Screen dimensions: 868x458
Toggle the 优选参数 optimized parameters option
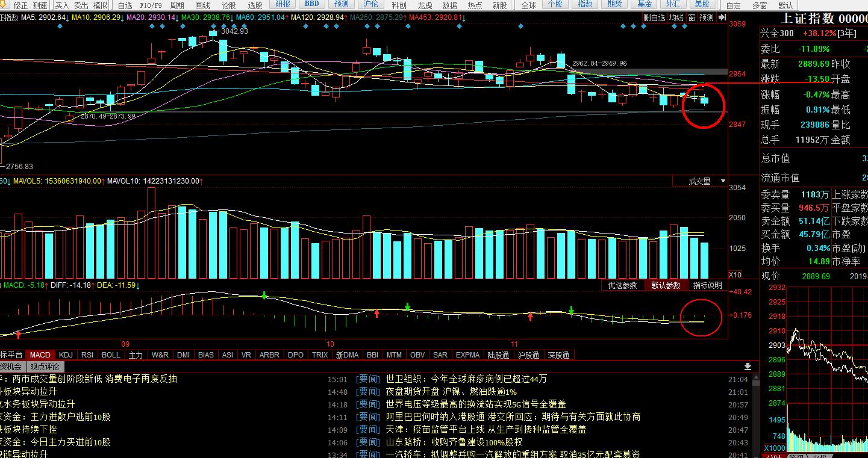coord(622,285)
